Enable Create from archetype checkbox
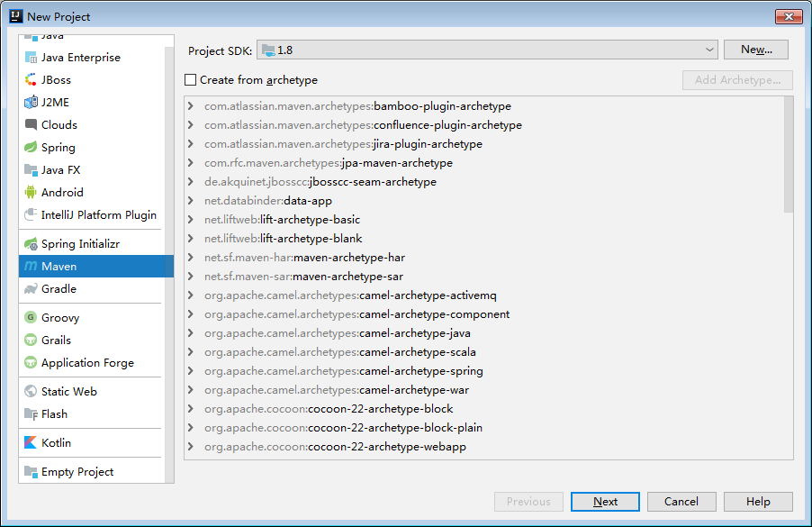The image size is (812, 527). click(x=191, y=80)
